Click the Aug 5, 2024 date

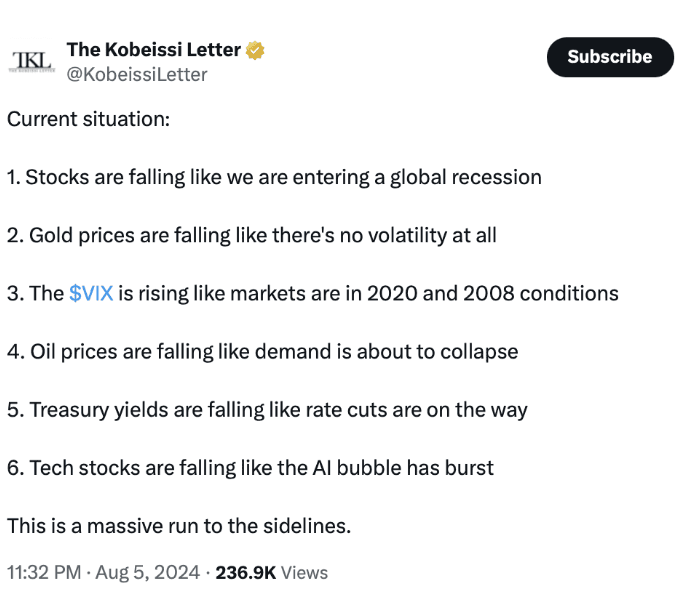pyautogui.click(x=147, y=572)
